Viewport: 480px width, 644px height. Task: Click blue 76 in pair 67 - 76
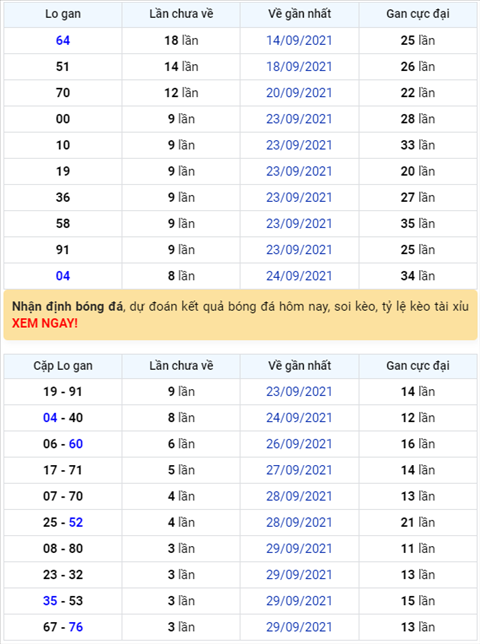[76, 627]
